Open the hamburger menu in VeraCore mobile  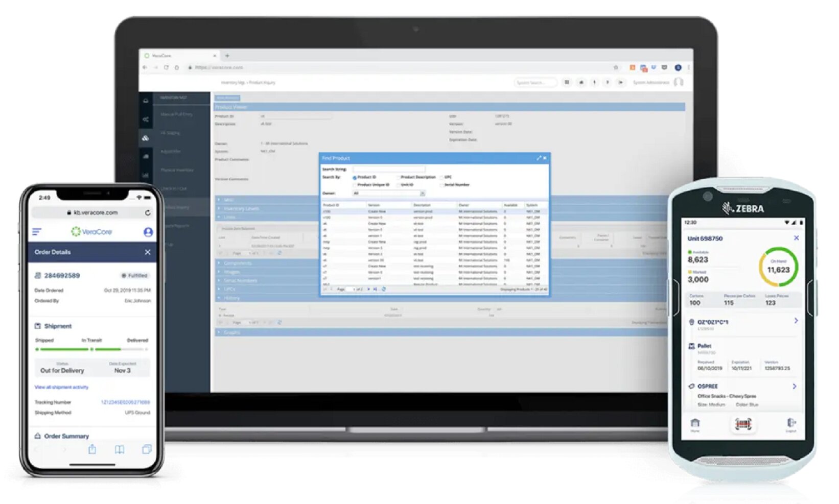coord(37,232)
